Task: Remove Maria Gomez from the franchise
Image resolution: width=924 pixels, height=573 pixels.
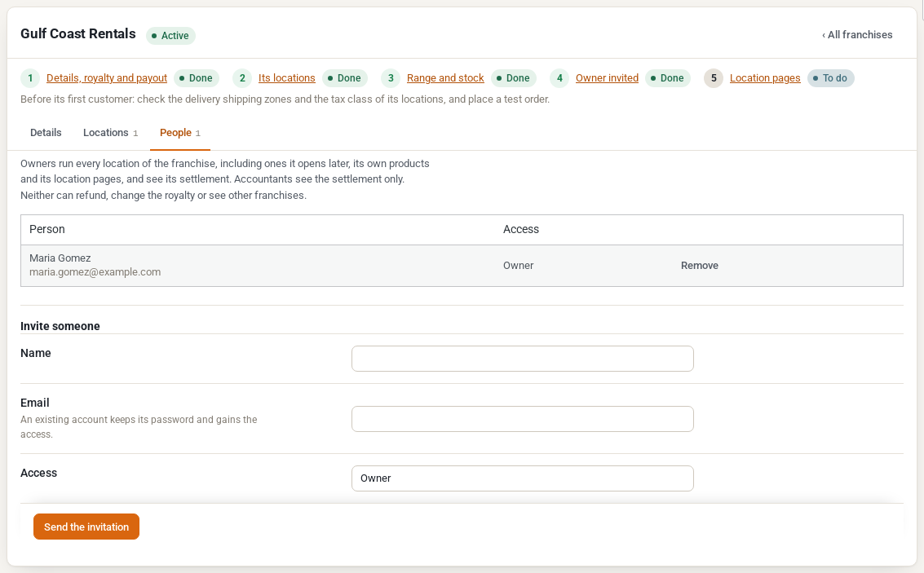Action: click(700, 266)
